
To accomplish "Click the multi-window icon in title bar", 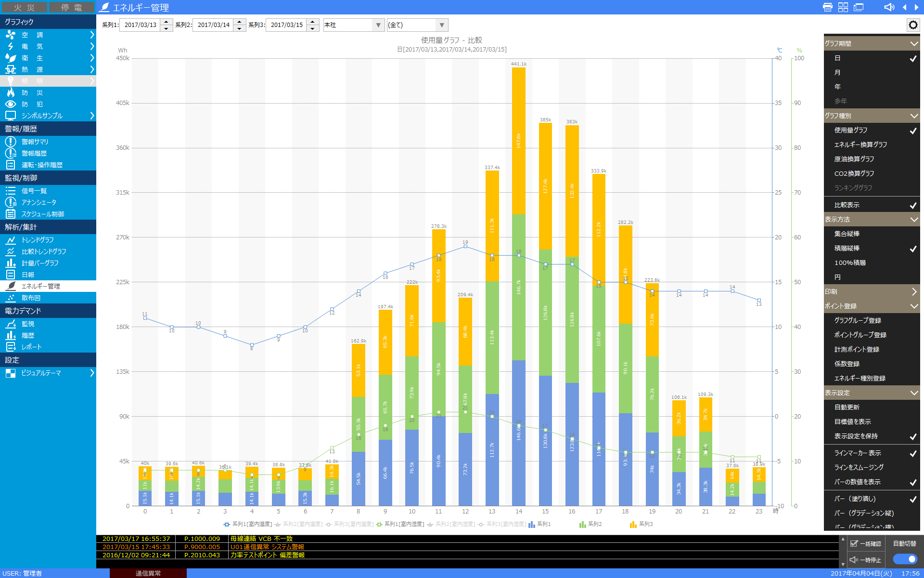I will (x=859, y=7).
